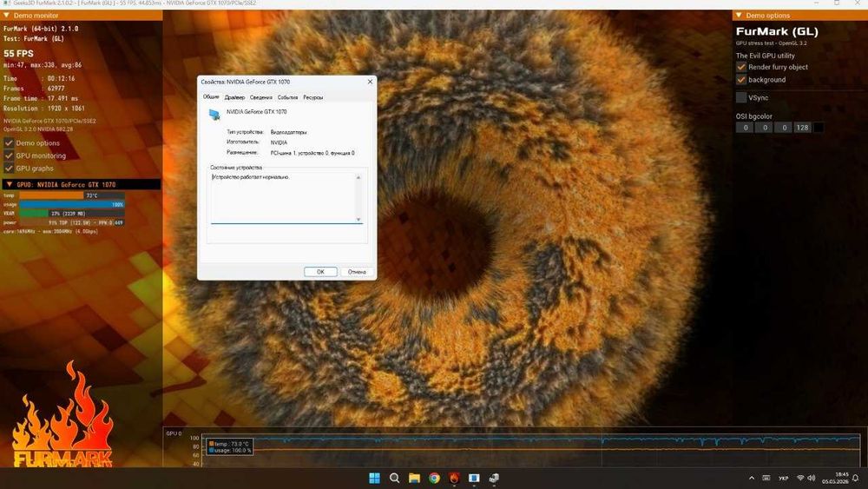The image size is (868, 489).
Task: Click the Frames 62977 line
Action: (34, 89)
